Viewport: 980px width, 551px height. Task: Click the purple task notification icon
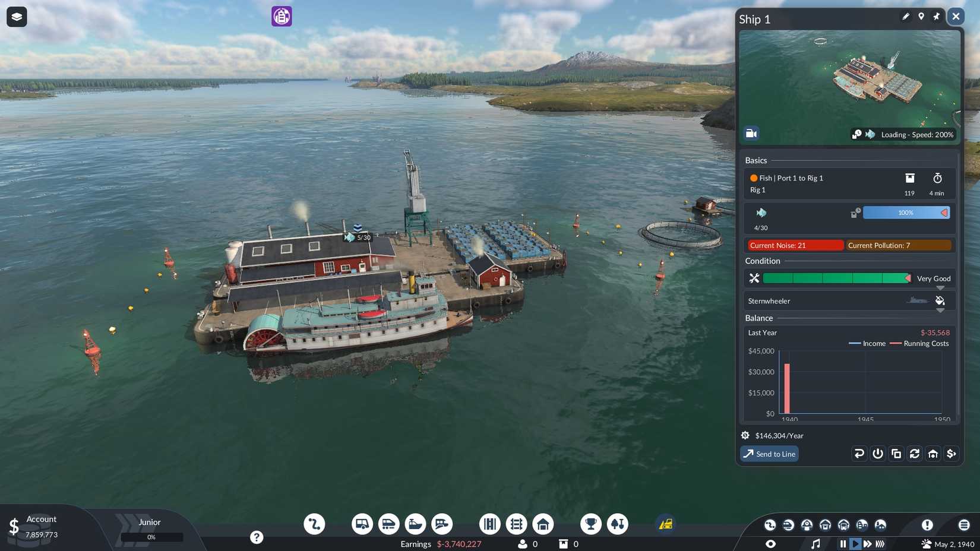point(282,16)
